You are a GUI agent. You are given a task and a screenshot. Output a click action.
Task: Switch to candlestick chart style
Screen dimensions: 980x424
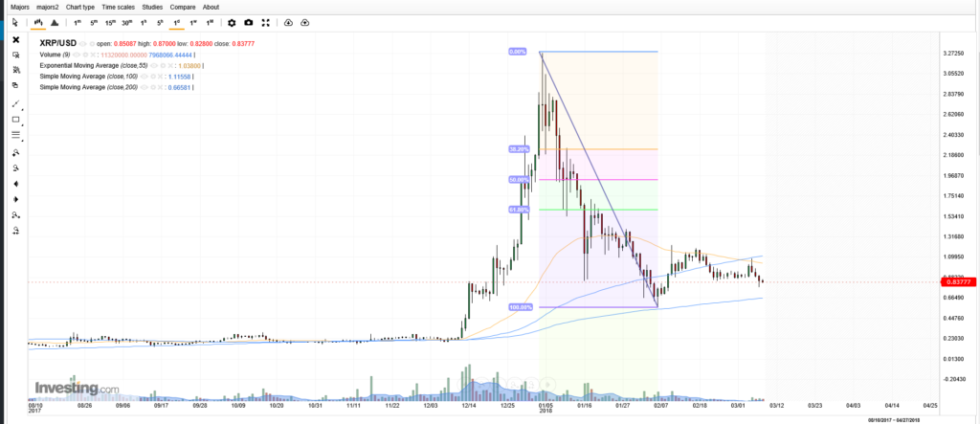coord(38,23)
